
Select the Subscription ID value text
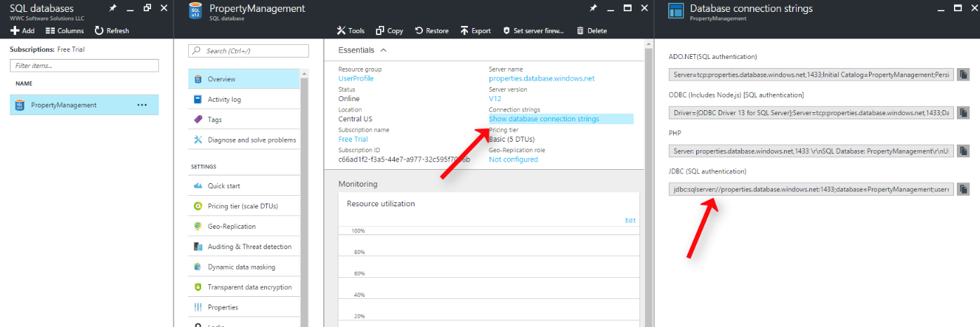[x=404, y=160]
